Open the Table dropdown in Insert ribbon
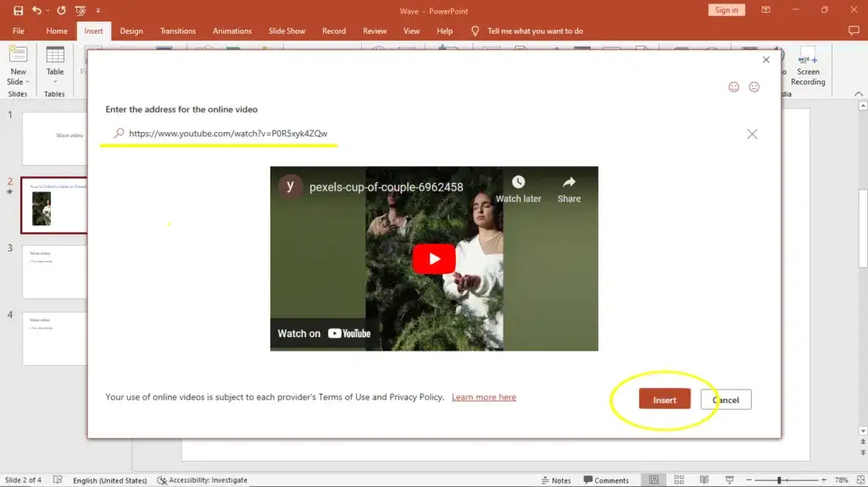The width and height of the screenshot is (868, 487). [x=55, y=66]
